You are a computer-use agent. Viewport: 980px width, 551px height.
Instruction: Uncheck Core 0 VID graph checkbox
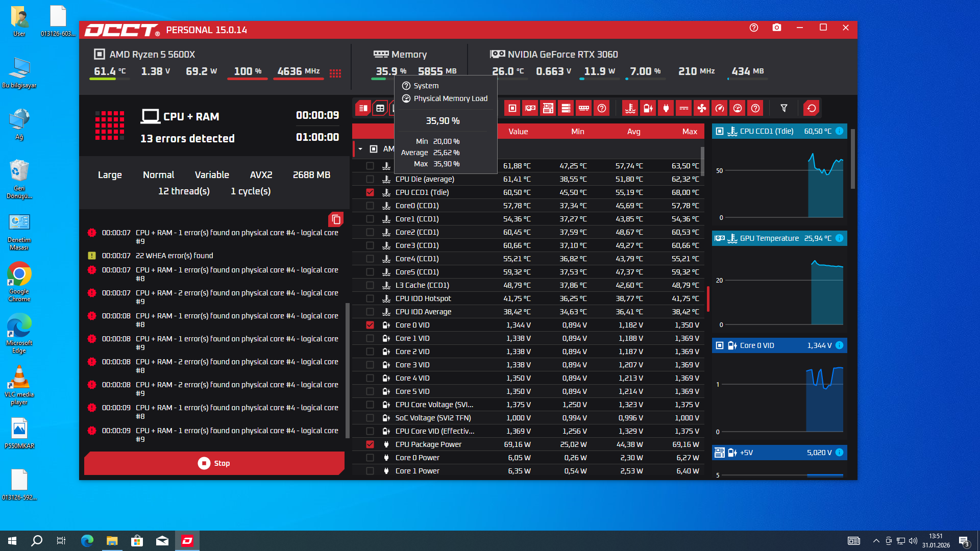tap(370, 325)
